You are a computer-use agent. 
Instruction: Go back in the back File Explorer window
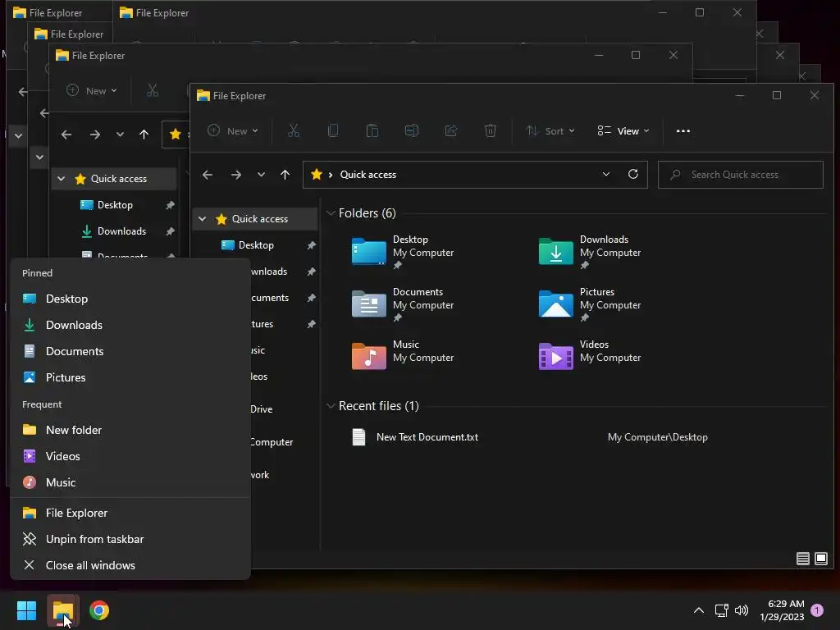[x=66, y=135]
